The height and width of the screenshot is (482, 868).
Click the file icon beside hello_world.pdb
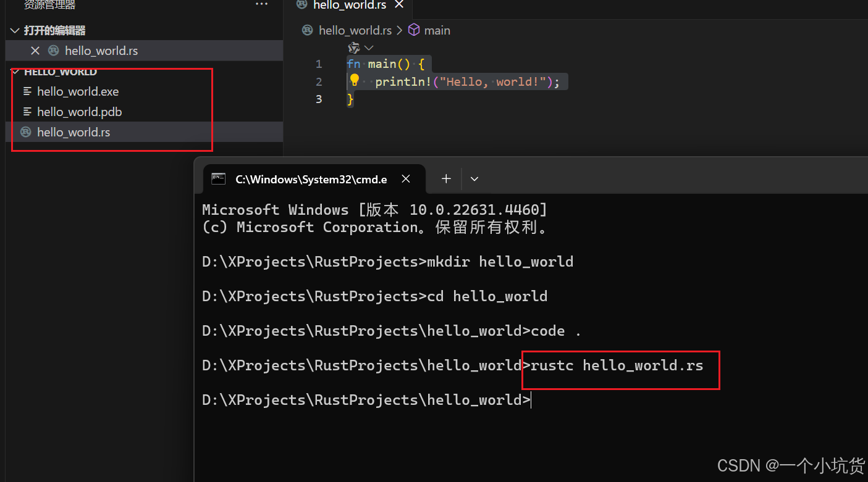click(27, 112)
